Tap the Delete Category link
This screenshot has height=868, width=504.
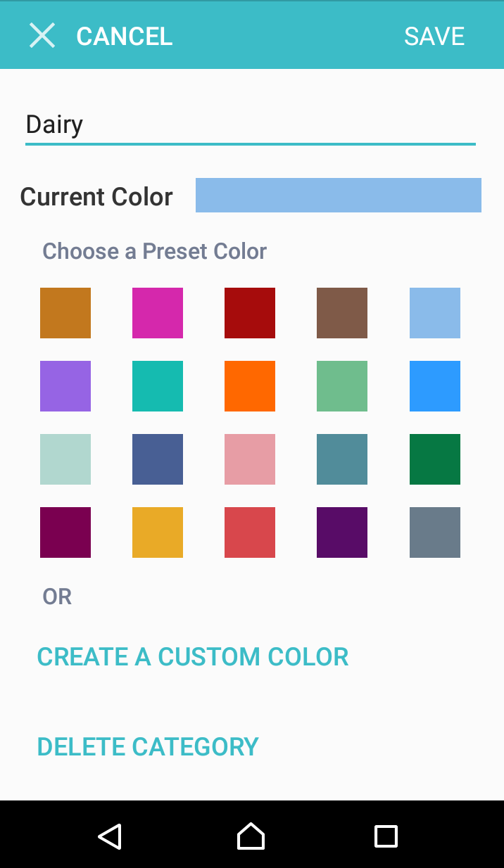pos(148,746)
